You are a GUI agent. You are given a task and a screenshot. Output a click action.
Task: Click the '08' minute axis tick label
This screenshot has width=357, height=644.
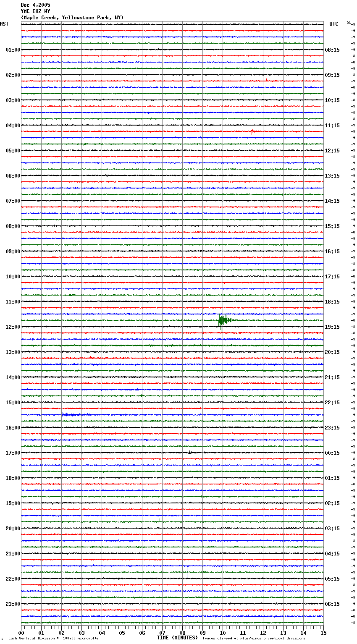(x=182, y=633)
